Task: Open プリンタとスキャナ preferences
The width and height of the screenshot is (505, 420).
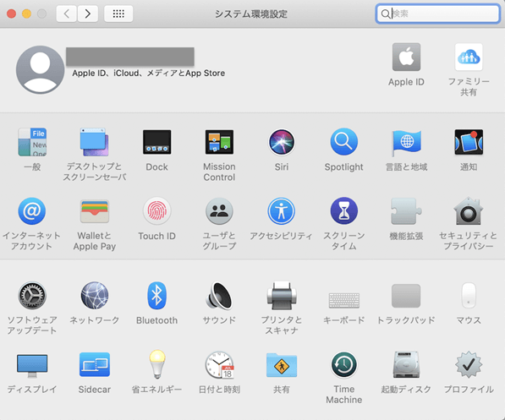Action: (282, 296)
